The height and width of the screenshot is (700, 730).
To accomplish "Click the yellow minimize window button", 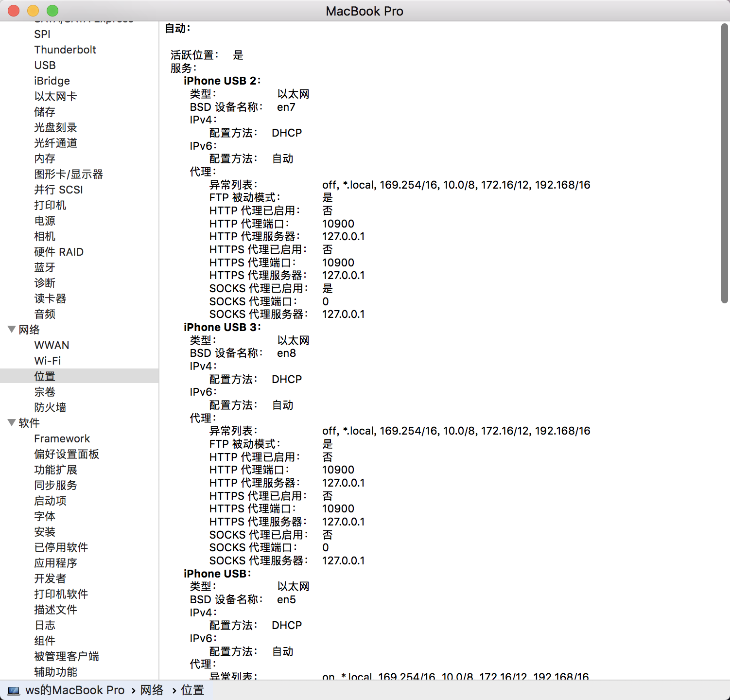I will pos(33,11).
